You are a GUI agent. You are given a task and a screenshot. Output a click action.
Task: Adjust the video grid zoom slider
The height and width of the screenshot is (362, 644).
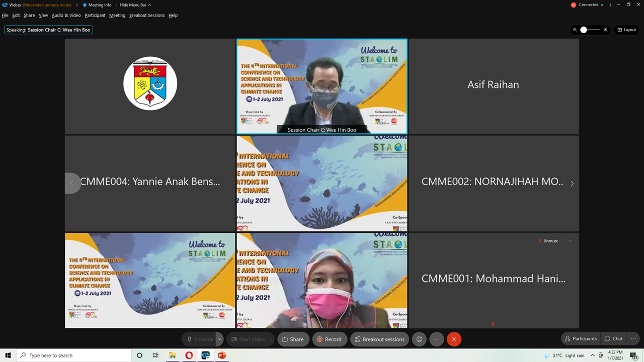pos(584,30)
